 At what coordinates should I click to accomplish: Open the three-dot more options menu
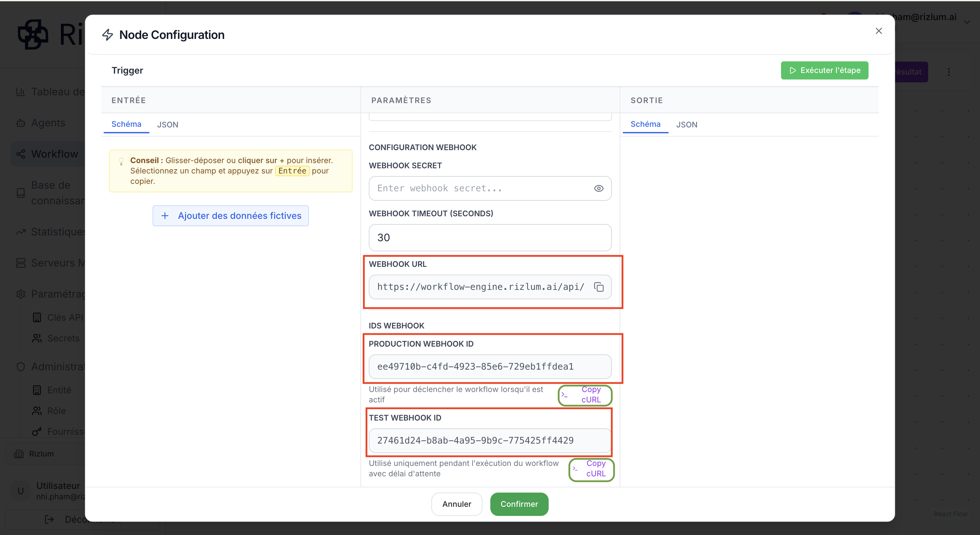click(949, 72)
